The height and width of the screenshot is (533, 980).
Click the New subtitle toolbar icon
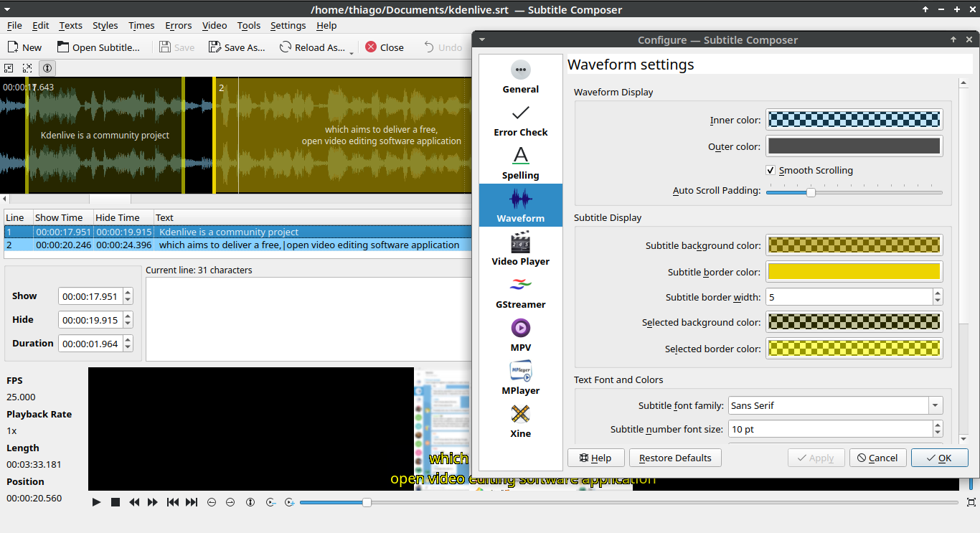[x=14, y=47]
